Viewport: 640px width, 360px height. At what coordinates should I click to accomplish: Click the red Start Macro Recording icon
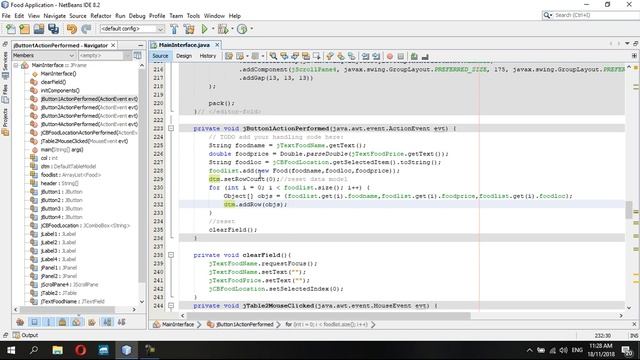point(390,56)
